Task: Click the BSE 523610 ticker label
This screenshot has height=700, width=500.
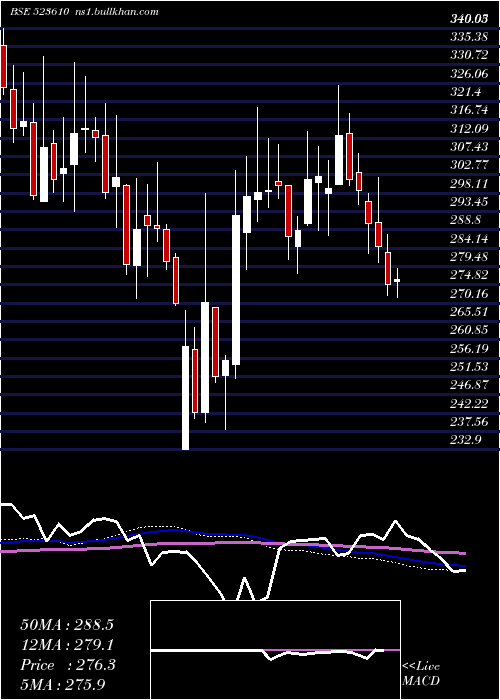Action: 39,12
